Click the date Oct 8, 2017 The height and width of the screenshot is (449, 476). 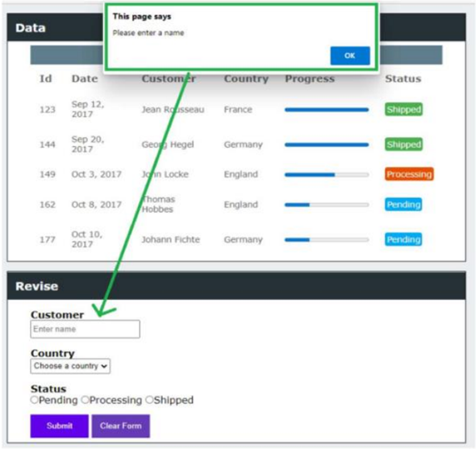coord(97,205)
